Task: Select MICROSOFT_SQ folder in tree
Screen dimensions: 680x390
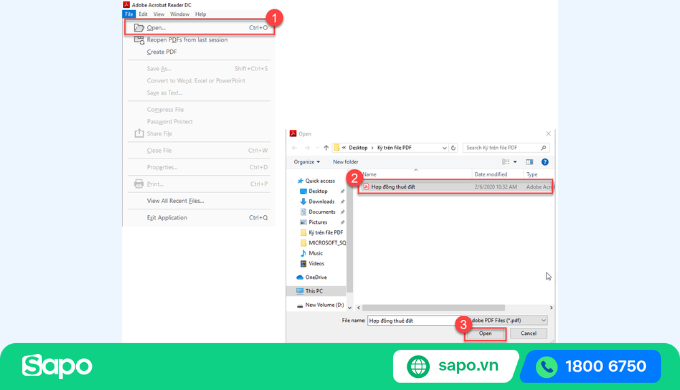Action: [327, 243]
